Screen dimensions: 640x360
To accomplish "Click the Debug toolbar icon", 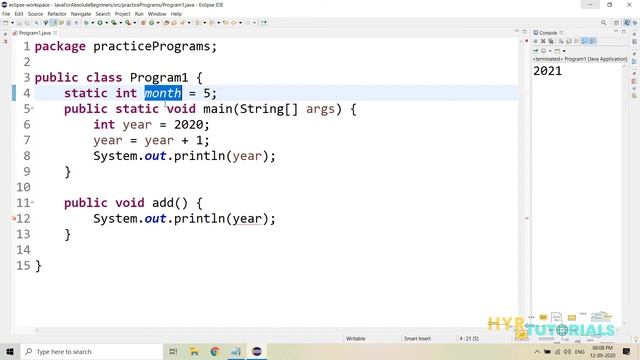I will (x=86, y=23).
